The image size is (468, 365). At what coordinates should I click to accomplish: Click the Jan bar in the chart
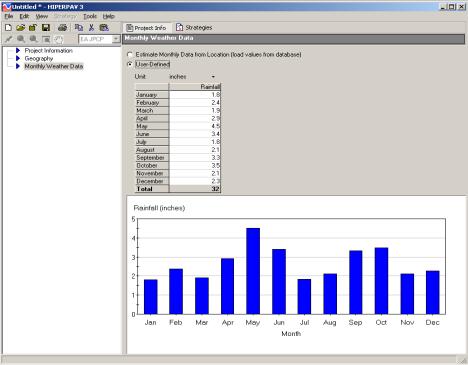[151, 297]
